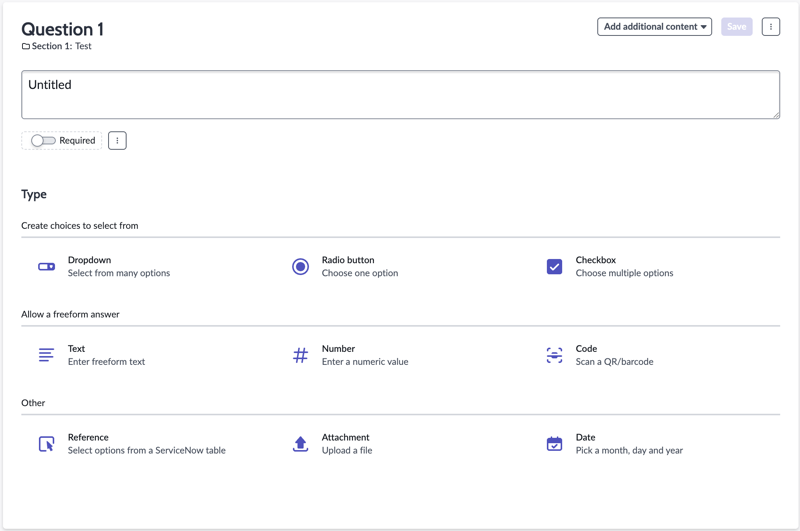Viewport: 800px width, 531px height.
Task: Choose the Number hash icon
Action: [x=301, y=355]
